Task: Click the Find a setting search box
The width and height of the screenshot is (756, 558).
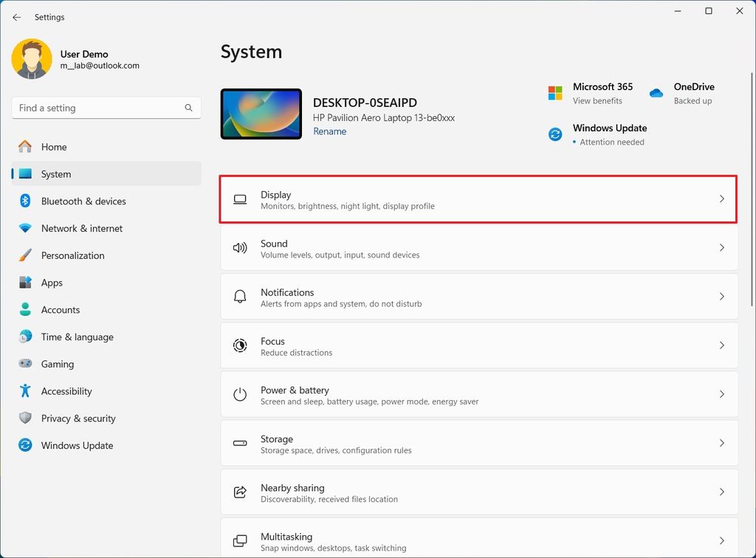Action: click(x=106, y=108)
